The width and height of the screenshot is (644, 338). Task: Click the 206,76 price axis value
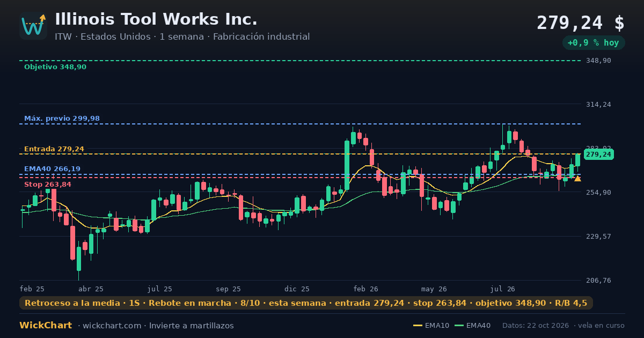(x=598, y=281)
